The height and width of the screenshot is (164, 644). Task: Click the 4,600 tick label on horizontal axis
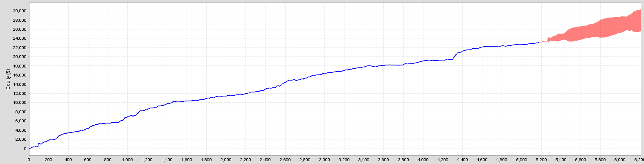pyautogui.click(x=482, y=160)
